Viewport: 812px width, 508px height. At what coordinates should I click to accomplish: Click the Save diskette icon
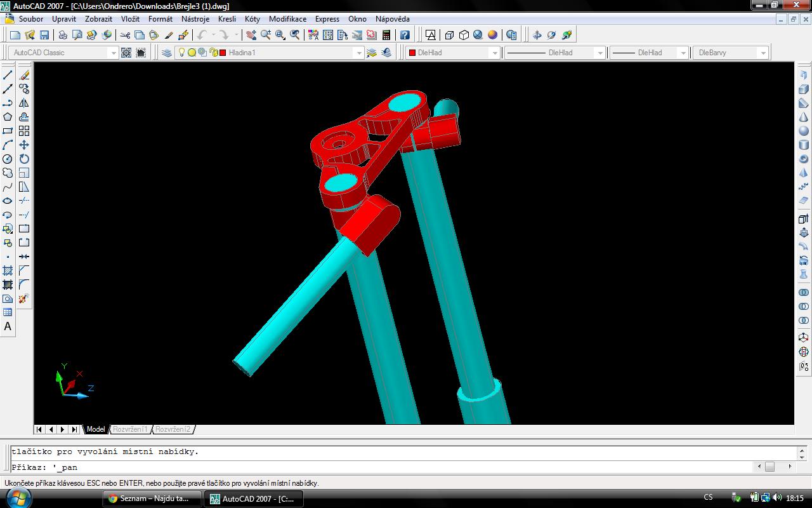pyautogui.click(x=44, y=35)
